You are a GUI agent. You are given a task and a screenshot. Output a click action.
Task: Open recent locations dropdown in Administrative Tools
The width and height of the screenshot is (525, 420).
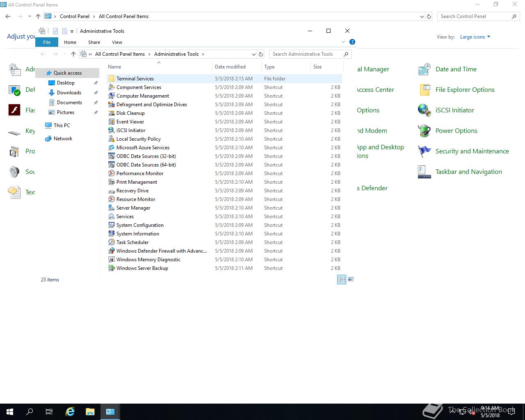(x=65, y=54)
